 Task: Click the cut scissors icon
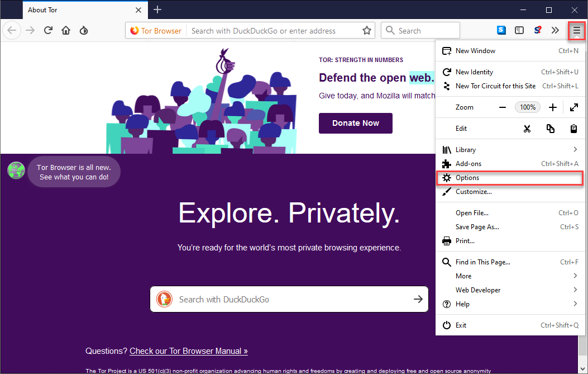coord(527,129)
